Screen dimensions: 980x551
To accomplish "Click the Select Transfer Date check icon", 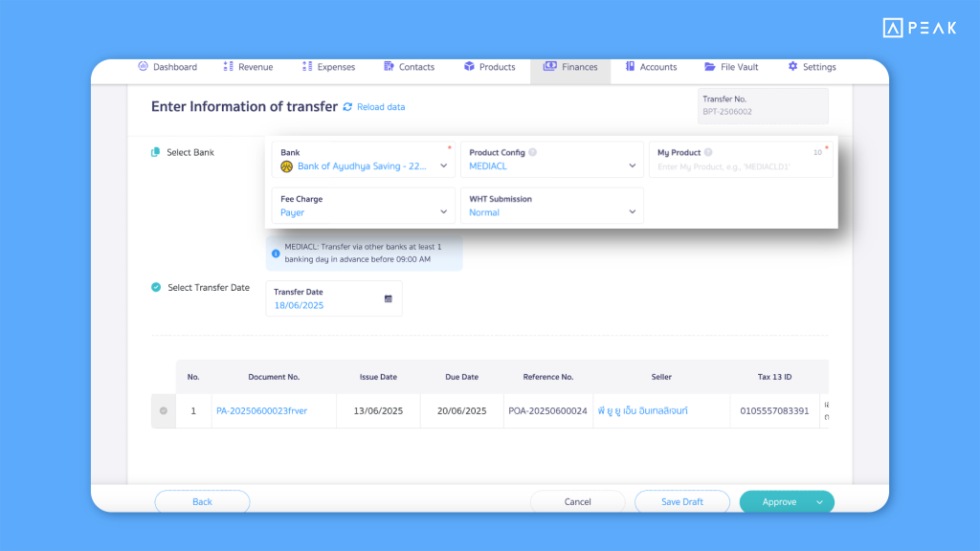I will coord(156,287).
